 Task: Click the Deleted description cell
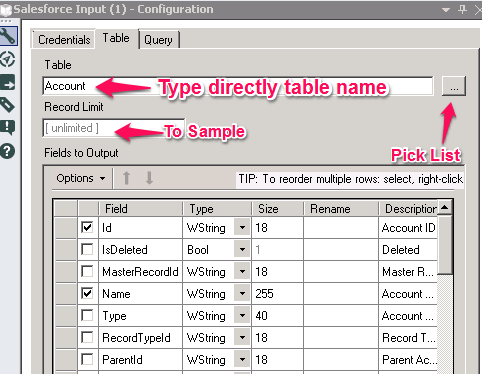[408, 250]
